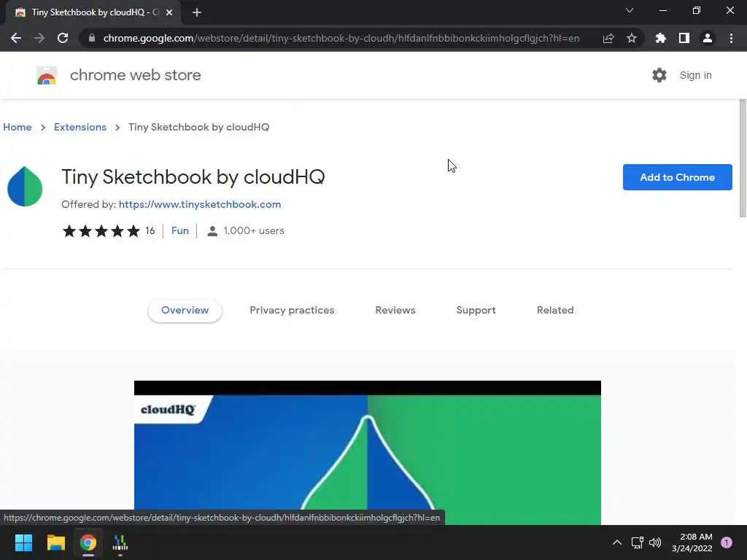The height and width of the screenshot is (560, 747).
Task: Click the browser forward arrow
Action: coord(39,38)
